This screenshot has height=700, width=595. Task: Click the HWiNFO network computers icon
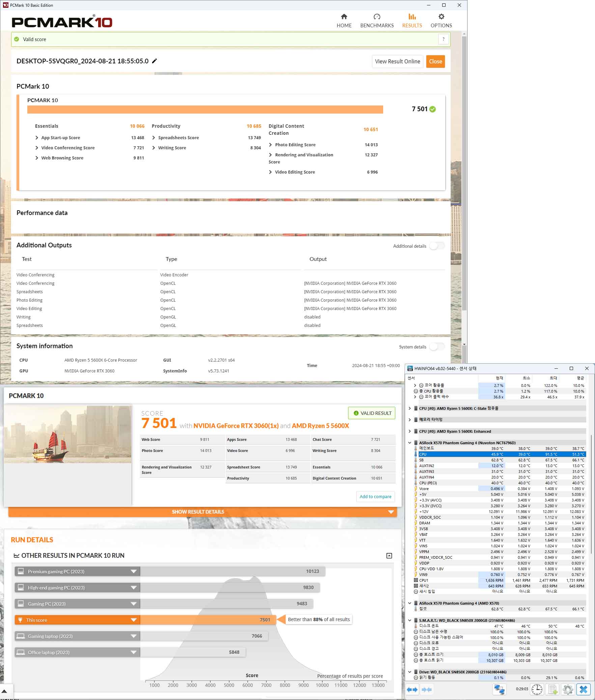(499, 690)
